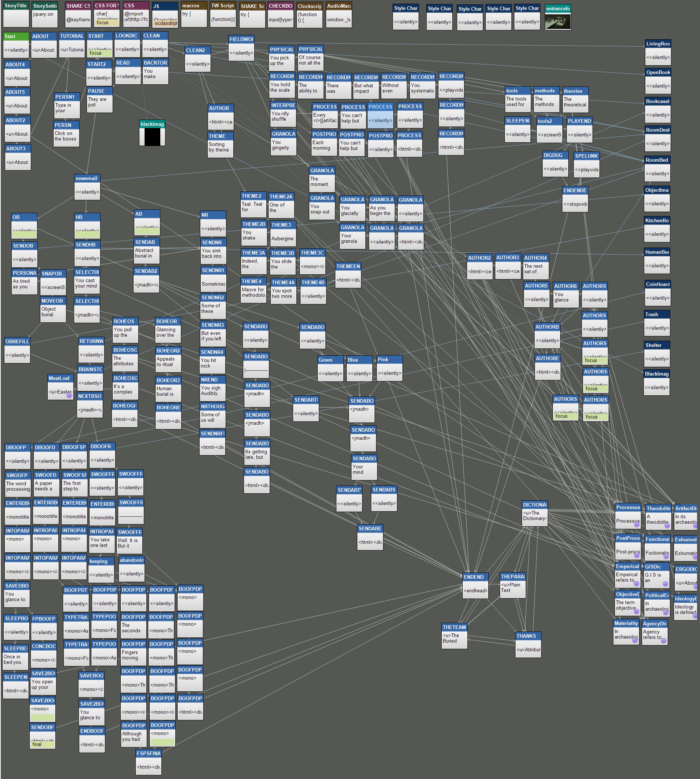
Task: Select the Green passage
Action: [331, 369]
